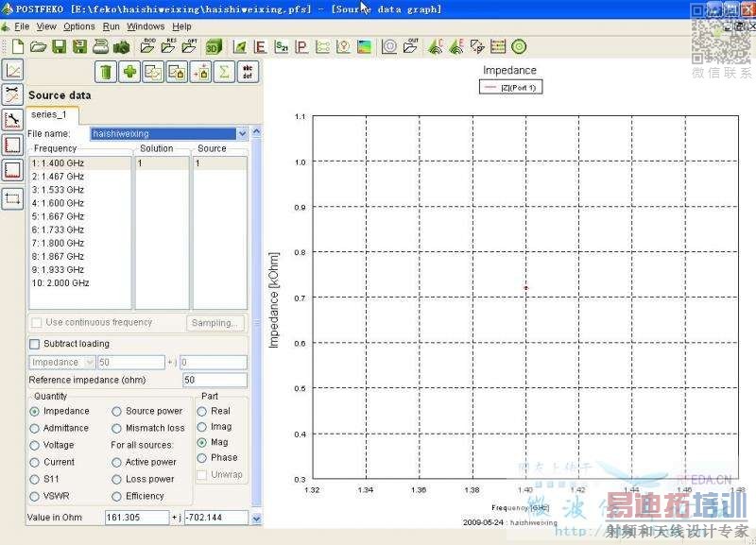Click the E near field graph icon

pos(261,46)
